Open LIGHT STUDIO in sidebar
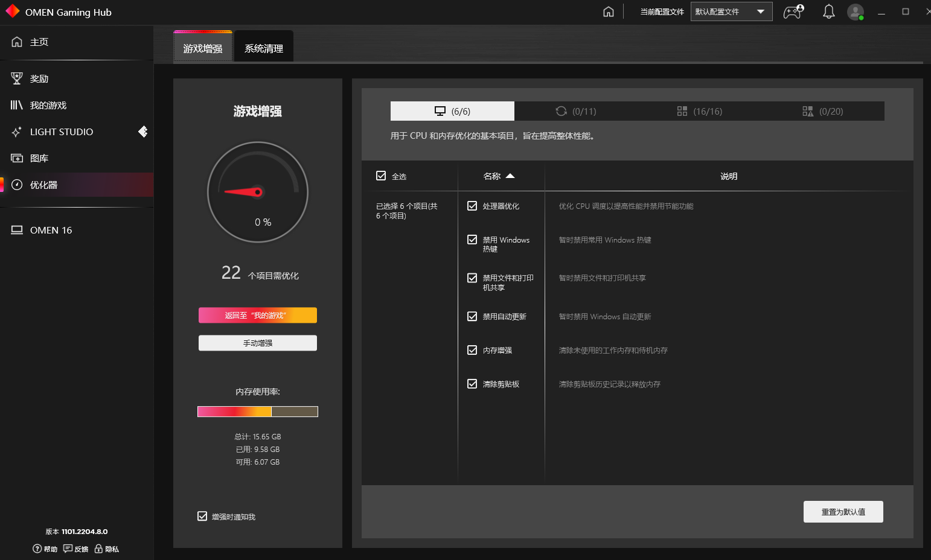 tap(77, 132)
